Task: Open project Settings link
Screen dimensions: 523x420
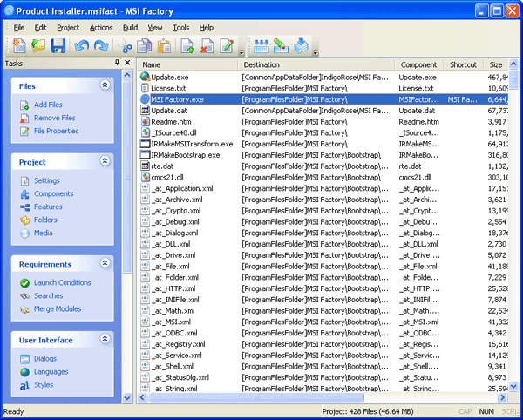Action: click(47, 180)
